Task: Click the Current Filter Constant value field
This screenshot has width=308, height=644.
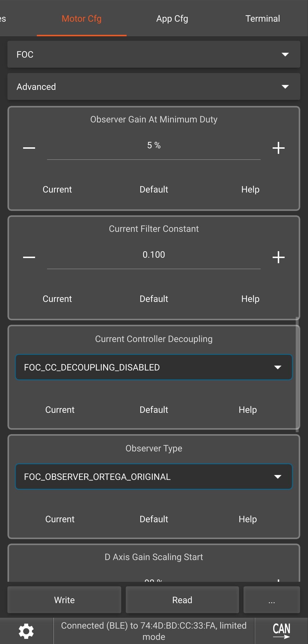Action: click(154, 255)
